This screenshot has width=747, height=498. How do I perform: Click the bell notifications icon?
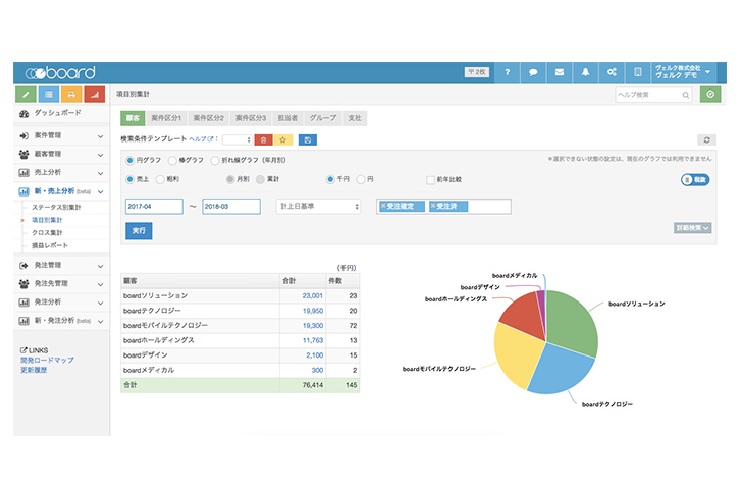pos(585,72)
